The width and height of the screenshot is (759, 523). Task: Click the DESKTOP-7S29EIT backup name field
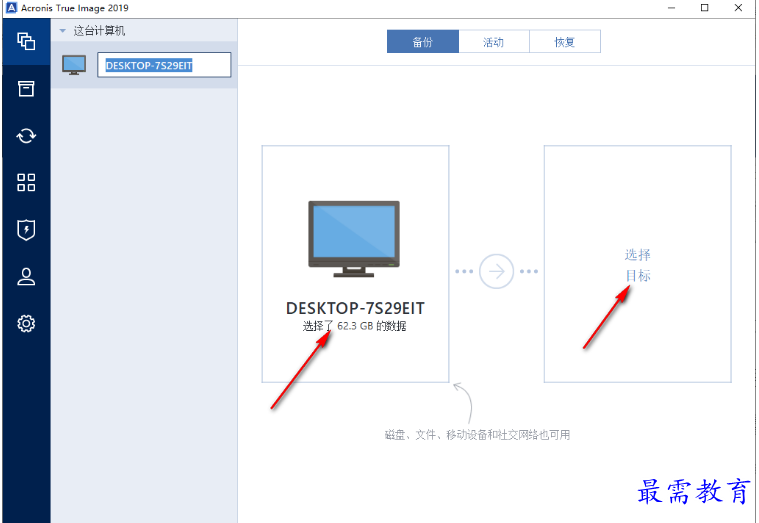pos(164,65)
